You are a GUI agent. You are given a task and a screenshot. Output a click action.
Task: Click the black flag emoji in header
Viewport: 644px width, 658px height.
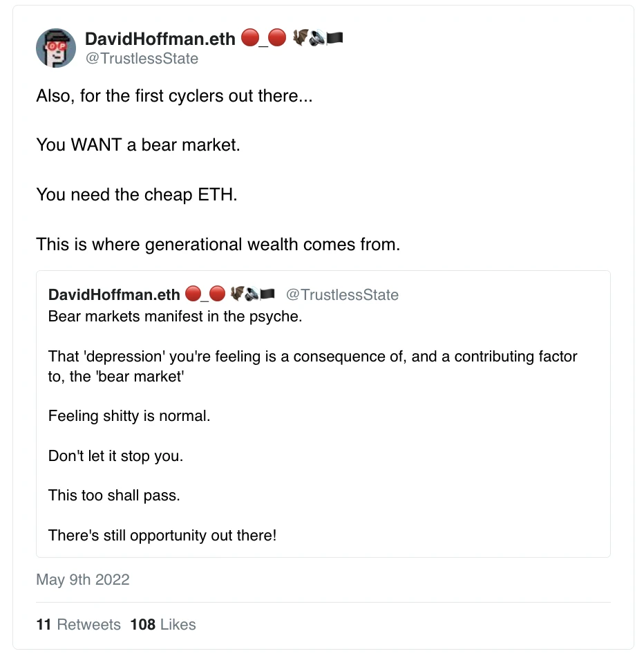point(335,38)
